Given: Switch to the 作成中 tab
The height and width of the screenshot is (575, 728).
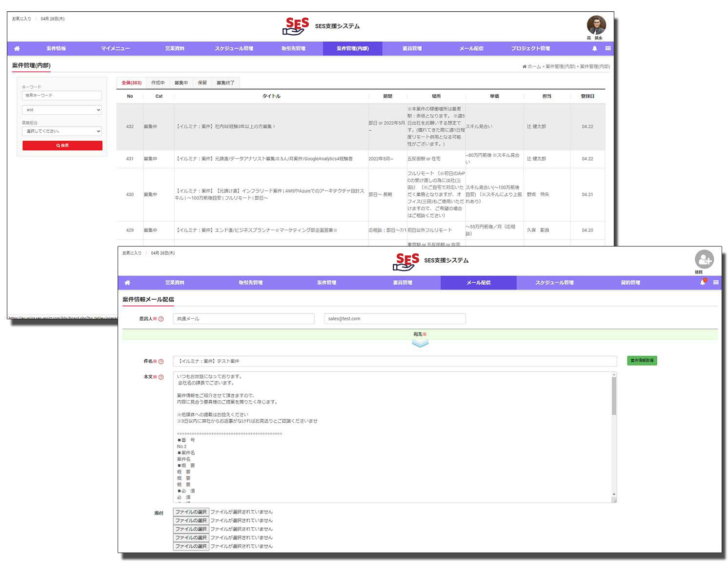Looking at the screenshot, I should coord(158,83).
